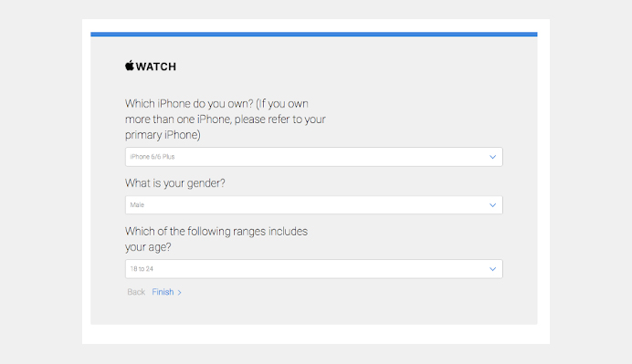The width and height of the screenshot is (632, 364).
Task: Click the WATCH wordmark text
Action: pos(156,67)
